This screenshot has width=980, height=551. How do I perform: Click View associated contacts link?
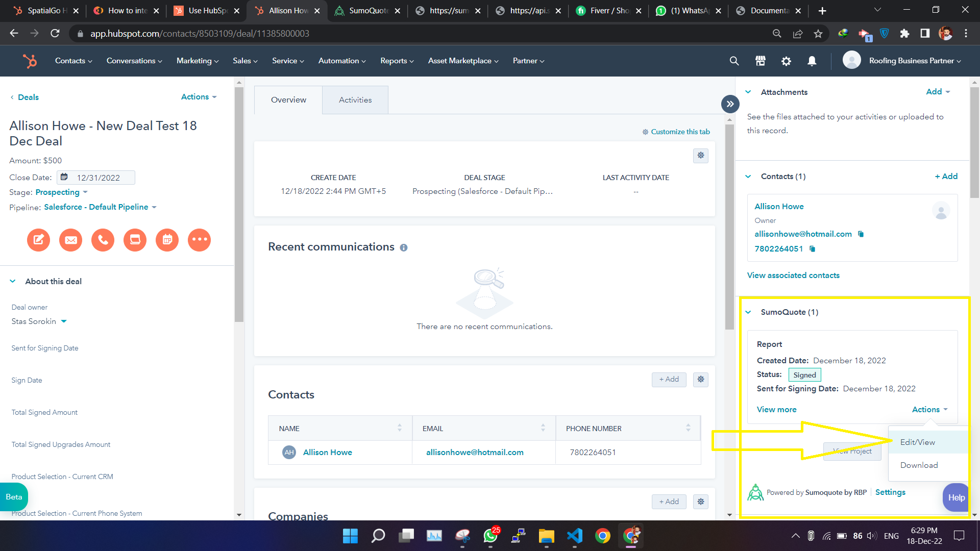(793, 275)
